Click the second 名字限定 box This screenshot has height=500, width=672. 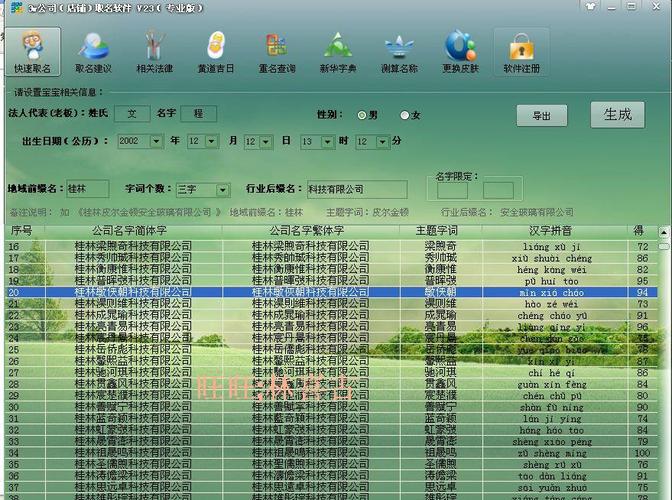(498, 191)
